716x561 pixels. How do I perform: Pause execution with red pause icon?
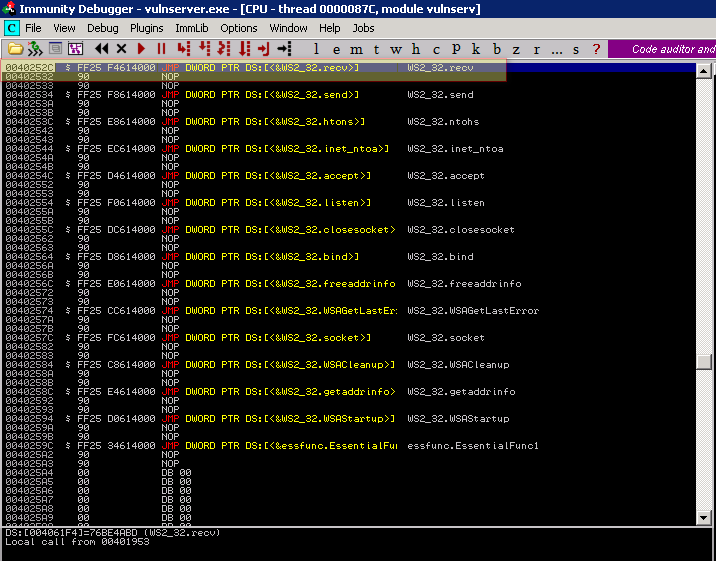coord(161,49)
